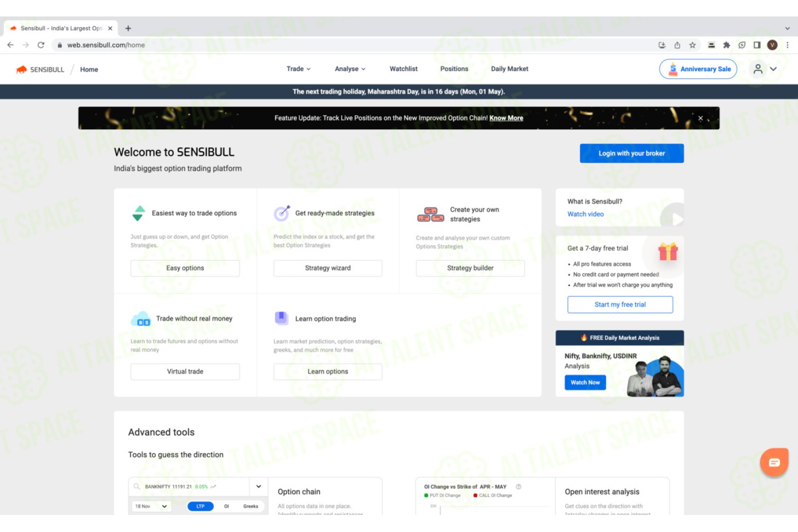Screen dimensions: 798x532
Task: Open the Chrome profile avatar V
Action: pyautogui.click(x=772, y=45)
